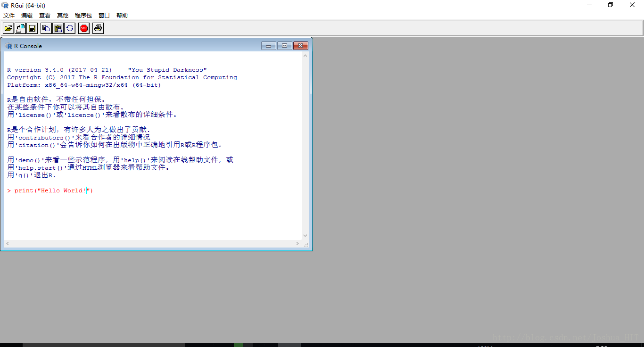Click the line mentioning 'demo()' and 'help()'

pyautogui.click(x=120, y=160)
